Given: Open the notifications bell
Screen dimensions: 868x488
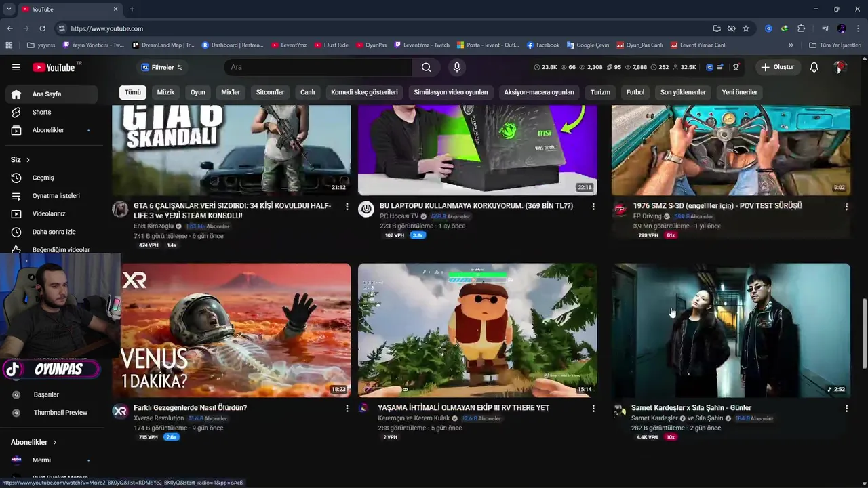Looking at the screenshot, I should 814,67.
